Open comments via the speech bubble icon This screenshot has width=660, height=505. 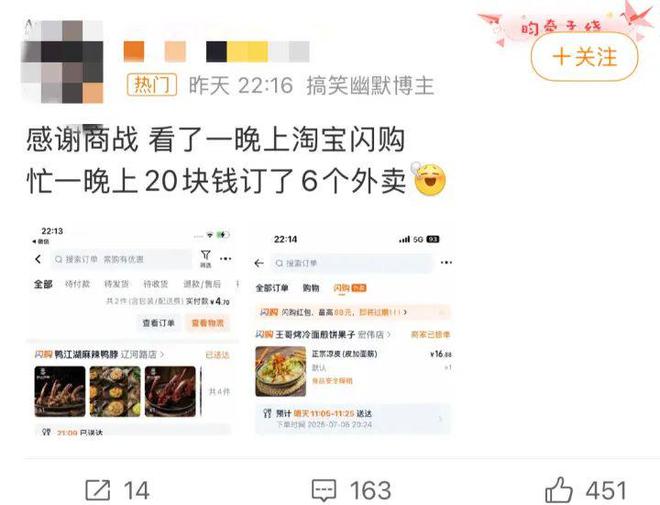[324, 490]
